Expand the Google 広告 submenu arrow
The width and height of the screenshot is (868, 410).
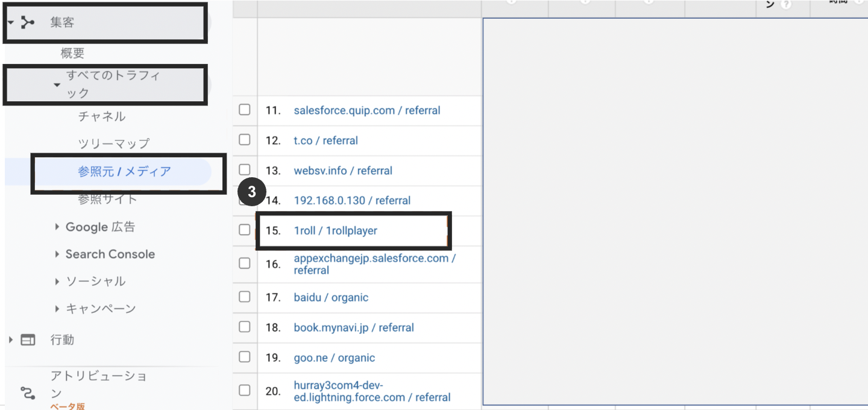click(x=57, y=227)
